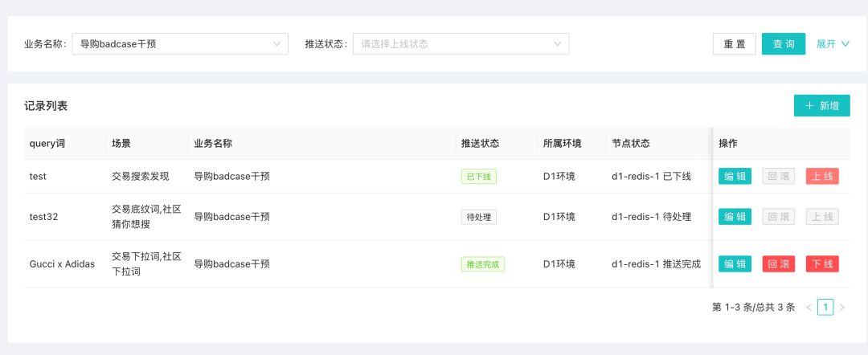Click the 新增 add button
Viewport: 868px width, 355px height.
[x=821, y=106]
